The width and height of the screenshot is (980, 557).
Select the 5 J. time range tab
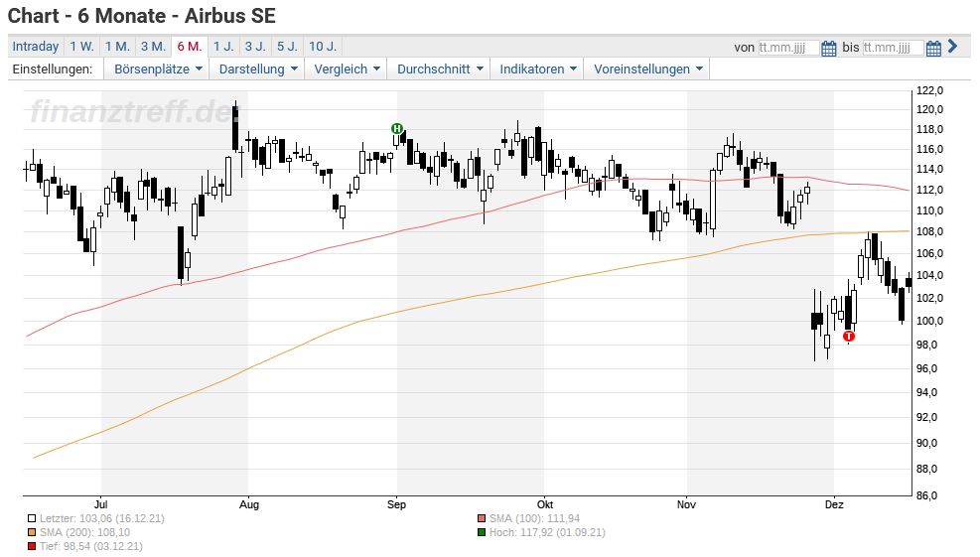[288, 47]
